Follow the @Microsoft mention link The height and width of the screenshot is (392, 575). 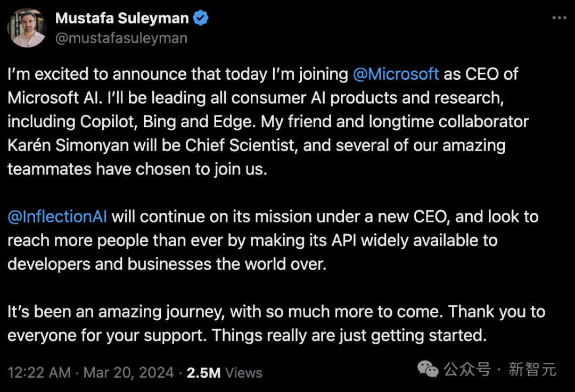click(x=396, y=74)
